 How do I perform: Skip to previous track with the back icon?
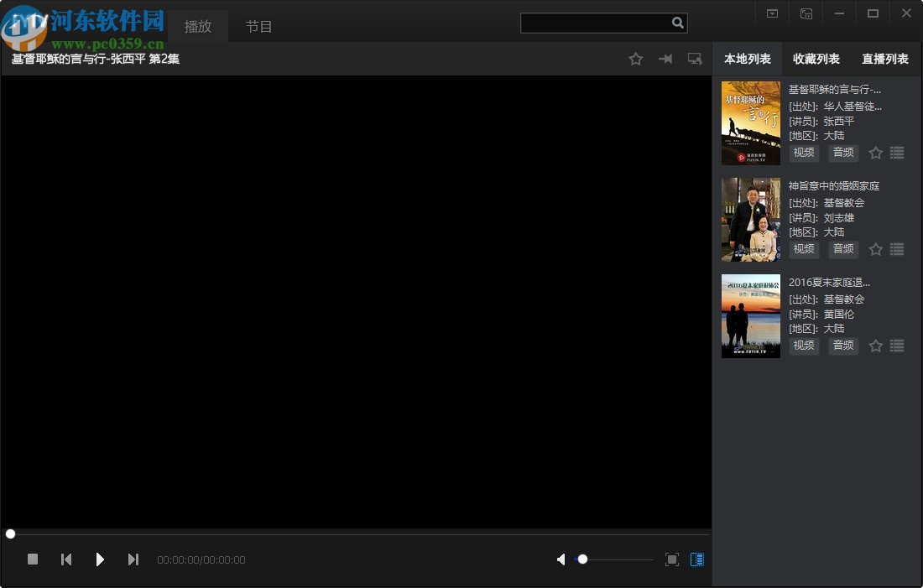(x=66, y=559)
